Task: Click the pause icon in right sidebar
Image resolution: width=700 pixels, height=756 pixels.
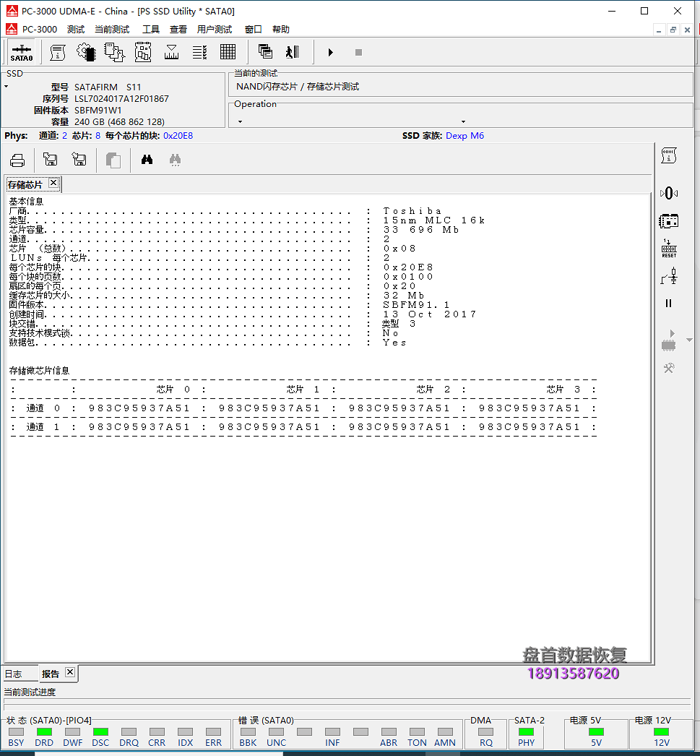Action: [669, 304]
